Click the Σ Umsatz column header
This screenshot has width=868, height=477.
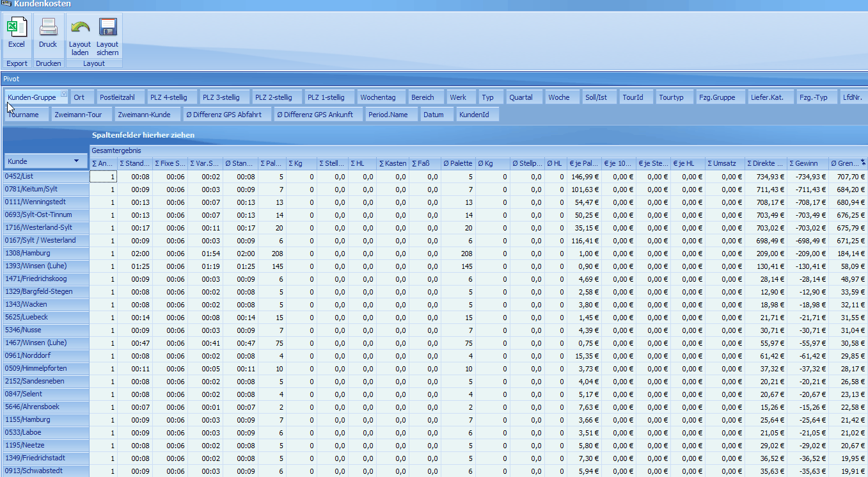tap(725, 163)
